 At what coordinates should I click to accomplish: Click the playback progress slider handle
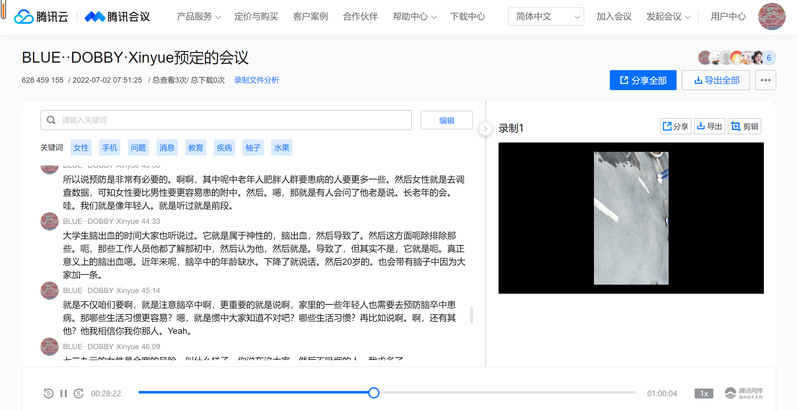point(374,393)
